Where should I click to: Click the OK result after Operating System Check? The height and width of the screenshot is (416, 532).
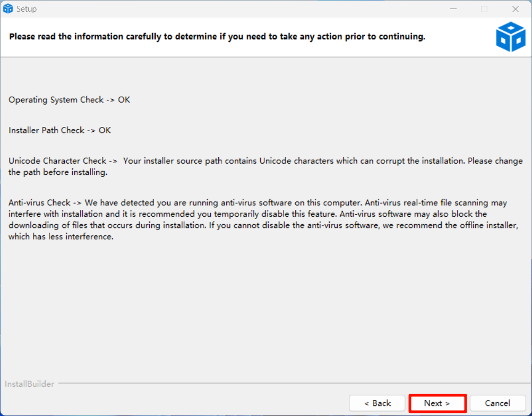point(124,100)
